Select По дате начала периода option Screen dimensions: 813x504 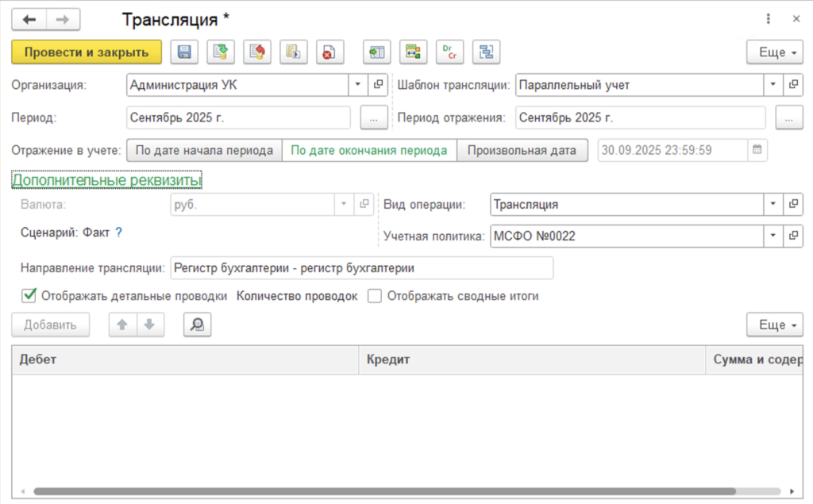[x=204, y=150]
